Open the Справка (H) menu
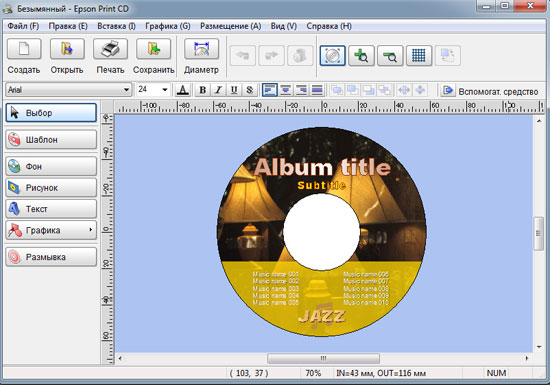The height and width of the screenshot is (385, 550). tap(329, 26)
